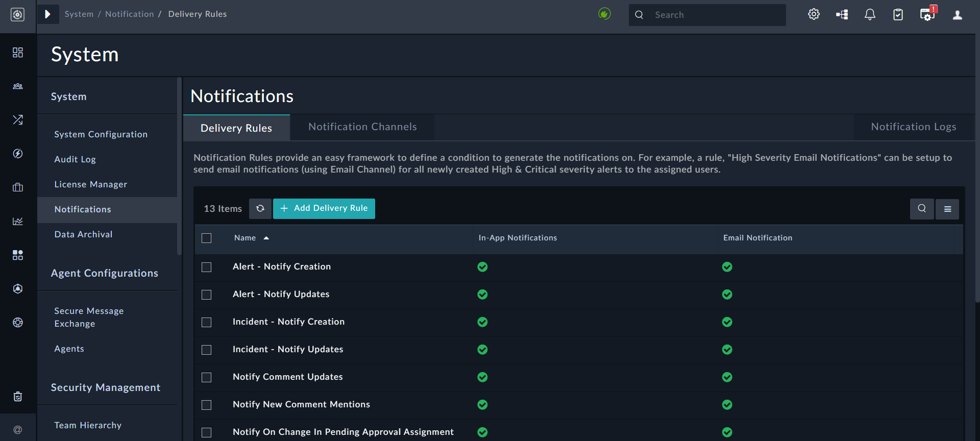This screenshot has width=980, height=441.
Task: Toggle the select-all checkbox in the table header
Action: coord(207,238)
